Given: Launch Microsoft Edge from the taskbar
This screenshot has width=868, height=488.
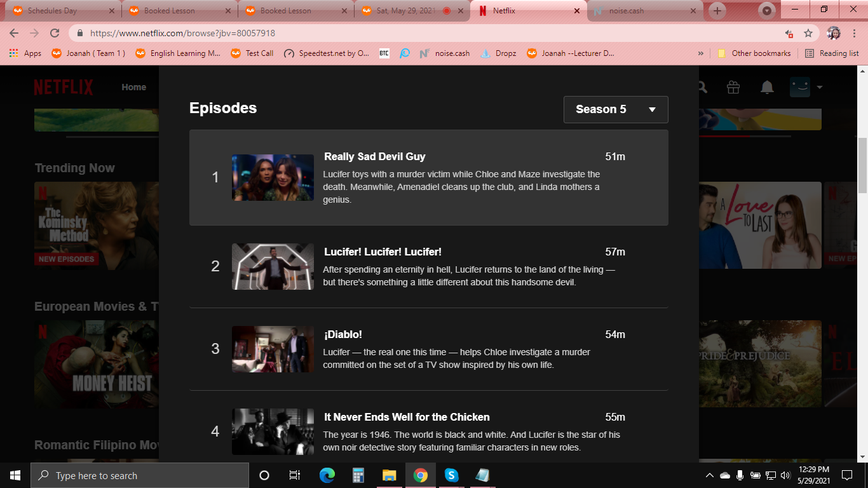Looking at the screenshot, I should [x=327, y=475].
